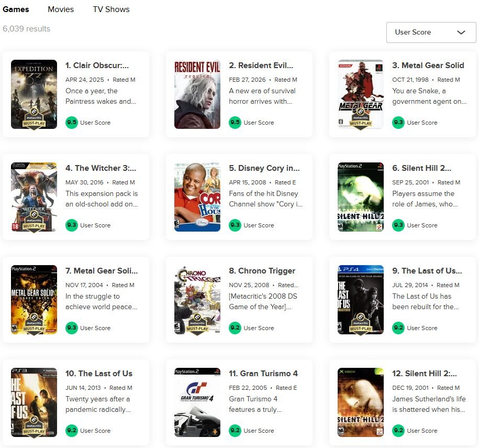Open the Metal Gear Solid 3 Snake Eater cover

pos(34,300)
